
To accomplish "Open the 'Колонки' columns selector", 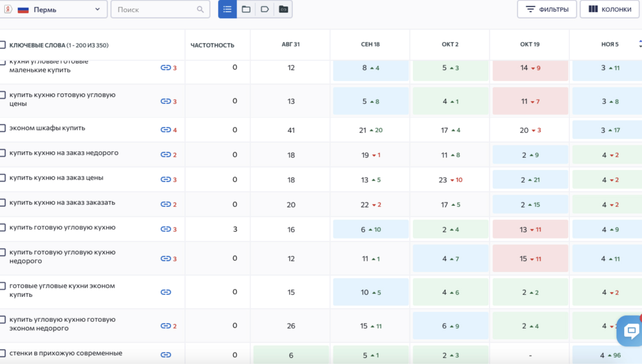I will pyautogui.click(x=610, y=9).
